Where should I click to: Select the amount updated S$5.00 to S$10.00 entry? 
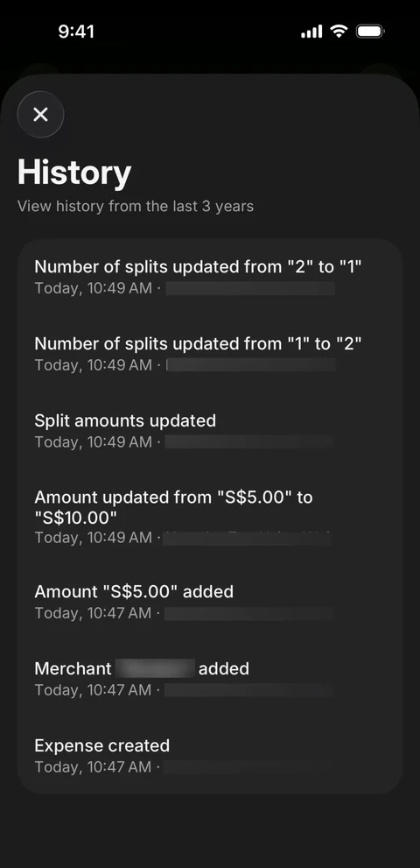coord(210,517)
